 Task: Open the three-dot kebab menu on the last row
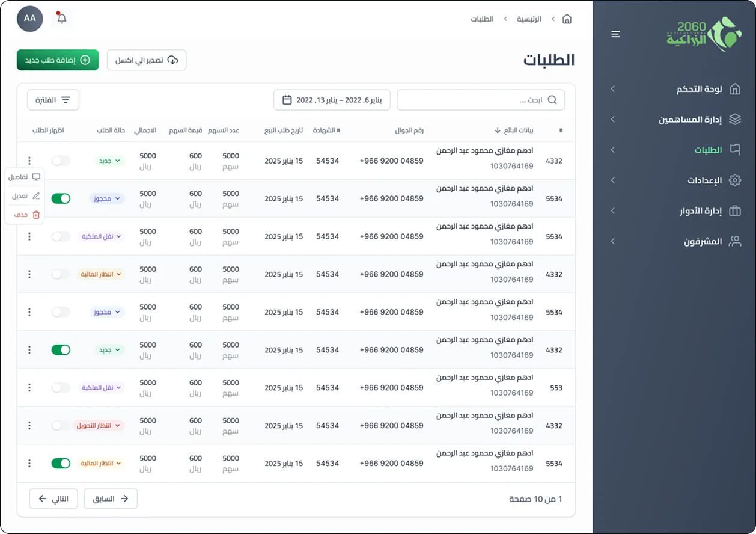[x=29, y=463]
